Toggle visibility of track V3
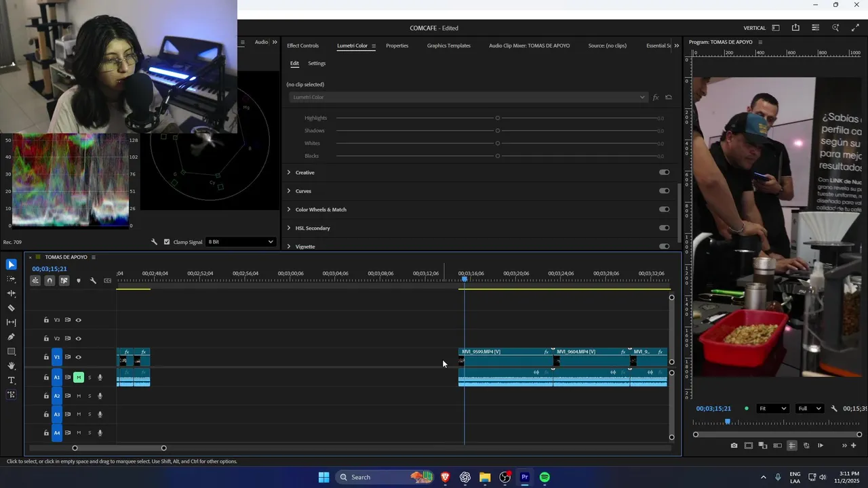The image size is (868, 488). [79, 320]
